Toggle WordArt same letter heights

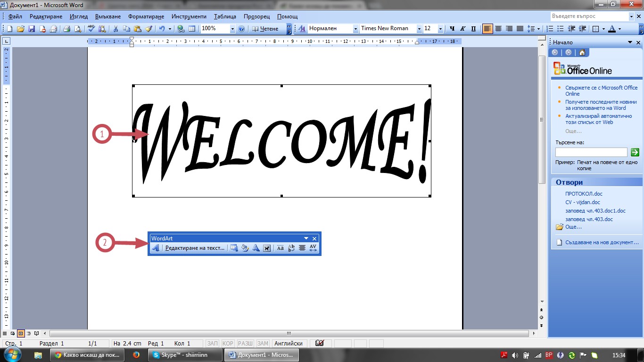tap(281, 248)
